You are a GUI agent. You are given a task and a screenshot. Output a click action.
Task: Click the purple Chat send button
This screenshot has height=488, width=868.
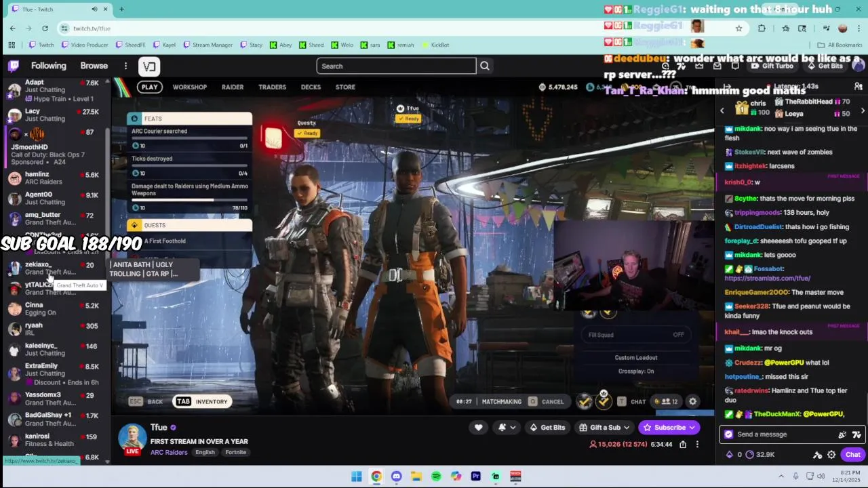[x=852, y=455]
